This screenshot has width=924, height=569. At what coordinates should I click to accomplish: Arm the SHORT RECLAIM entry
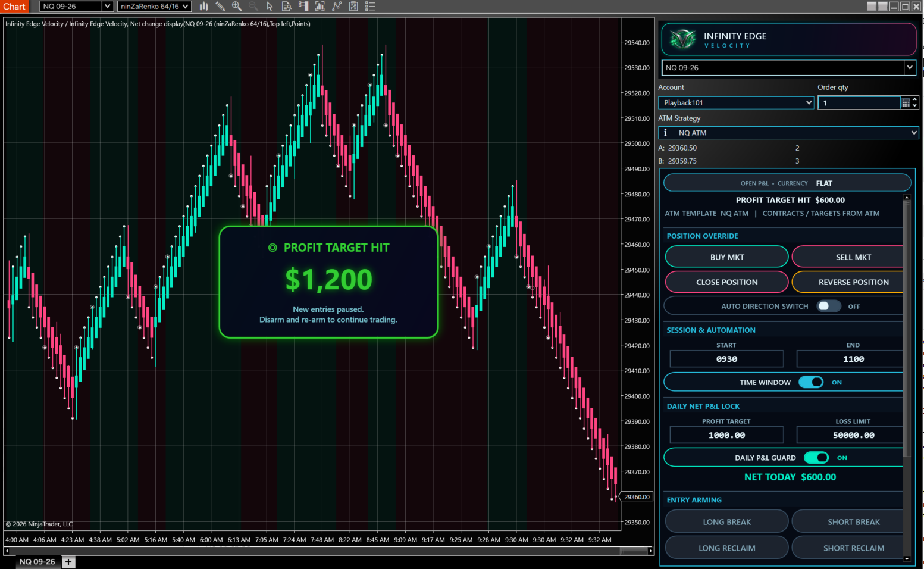pos(848,548)
